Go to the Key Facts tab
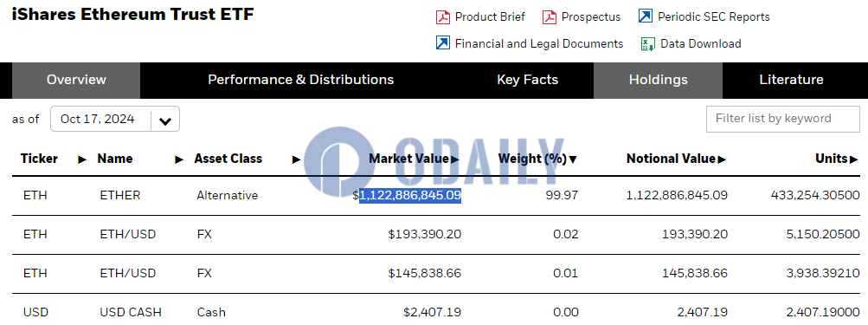 528,80
